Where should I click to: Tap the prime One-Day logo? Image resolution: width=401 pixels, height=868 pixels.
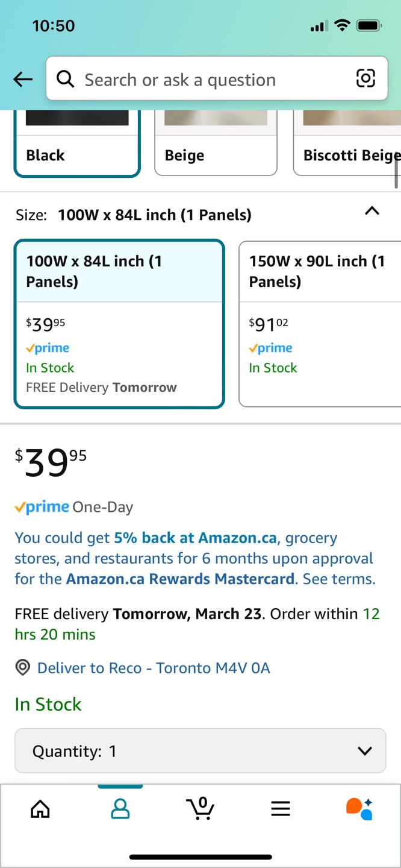coord(42,507)
